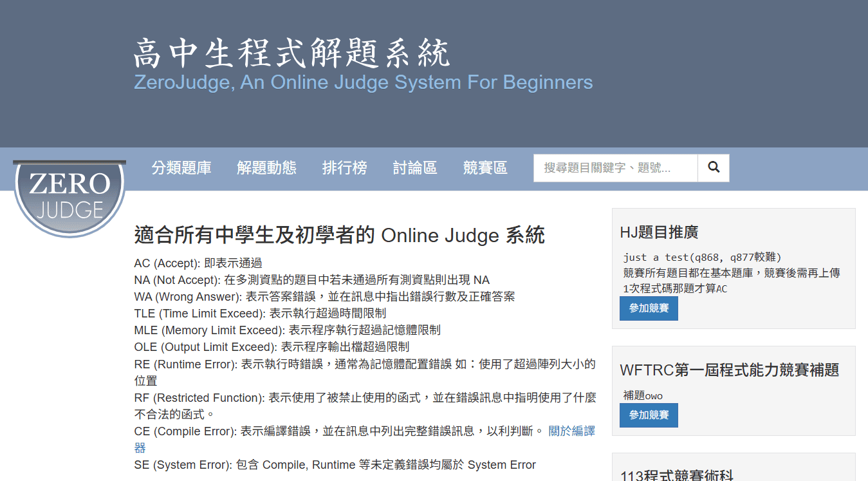Navigate to the 討論區 forum
This screenshot has height=481, width=868.
pyautogui.click(x=415, y=168)
